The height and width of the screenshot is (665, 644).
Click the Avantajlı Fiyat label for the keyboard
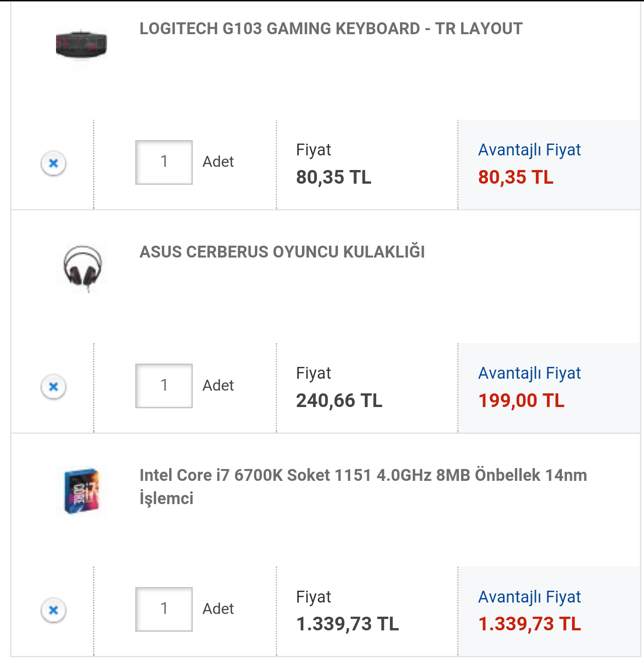click(529, 150)
